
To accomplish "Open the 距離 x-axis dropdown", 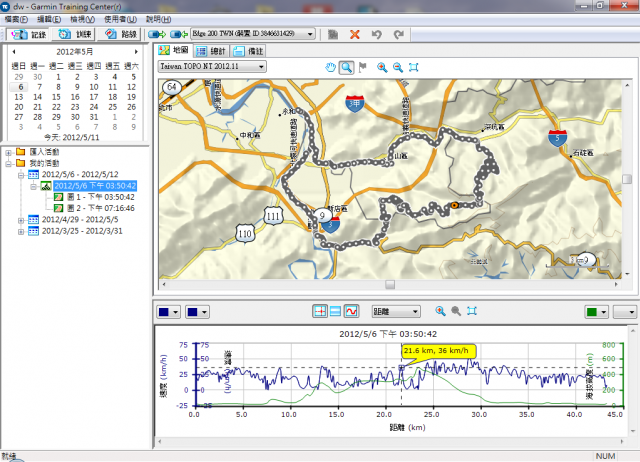I will click(x=396, y=311).
